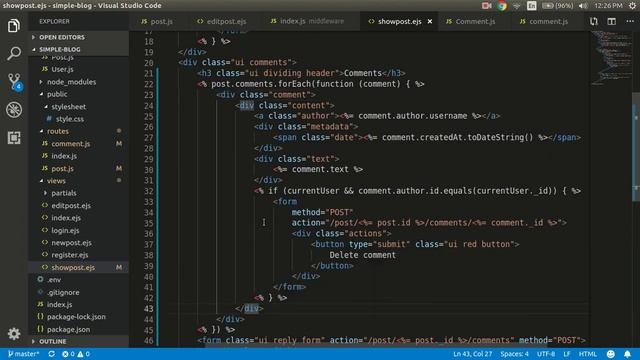Screen dimensions: 640x360
Task: Expand the OUTLINE section
Action: (x=78, y=341)
